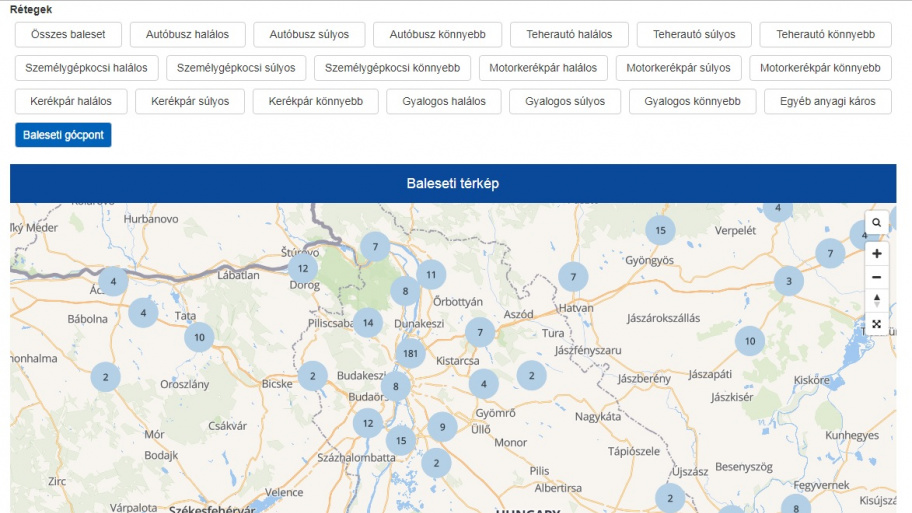Show the Autóbusz halálos layer
This screenshot has height=513, width=912.
[187, 34]
